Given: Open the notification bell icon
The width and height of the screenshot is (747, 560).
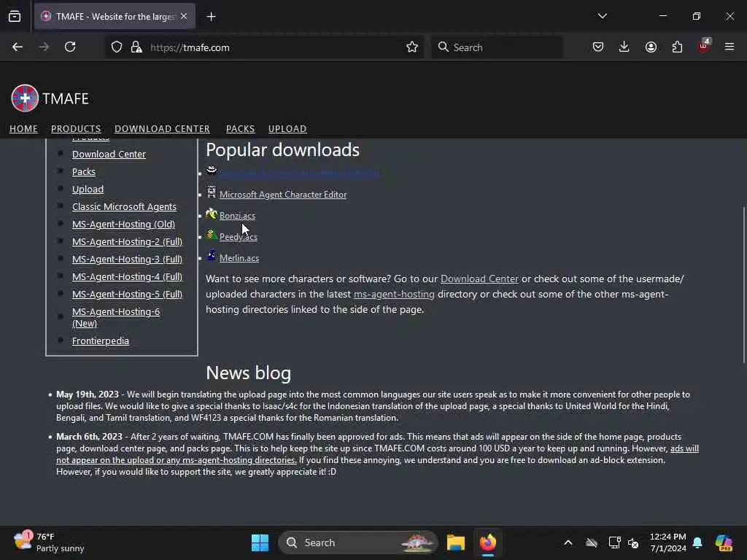Looking at the screenshot, I should [x=697, y=542].
